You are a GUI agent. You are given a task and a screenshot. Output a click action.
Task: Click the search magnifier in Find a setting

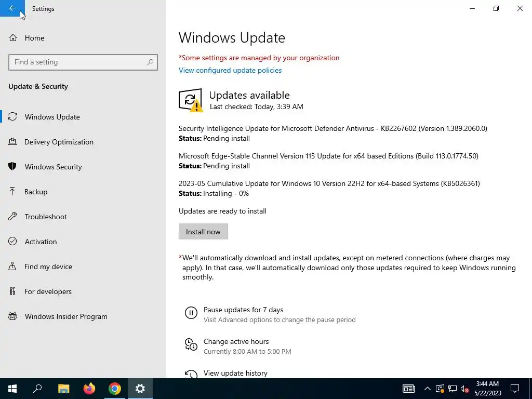point(150,62)
